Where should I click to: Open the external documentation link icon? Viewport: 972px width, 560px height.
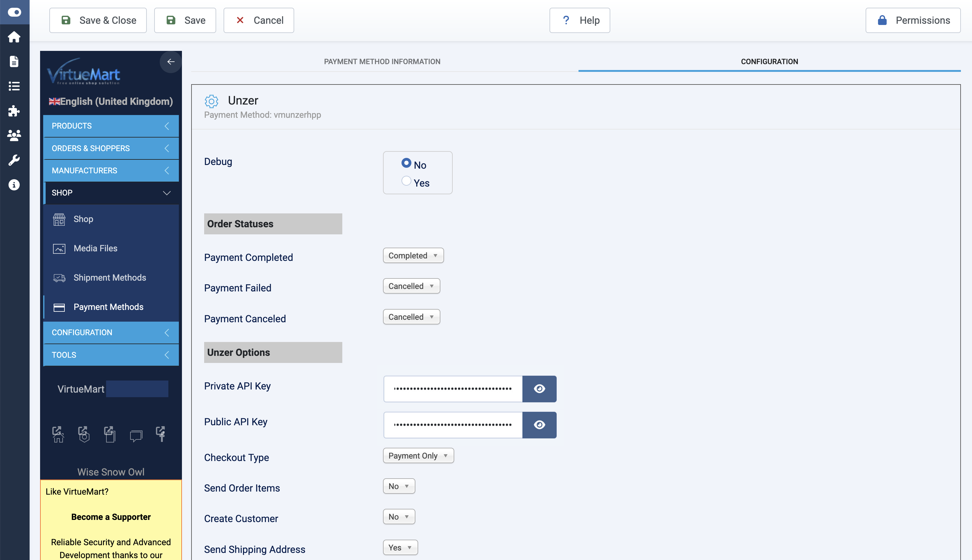(x=110, y=434)
